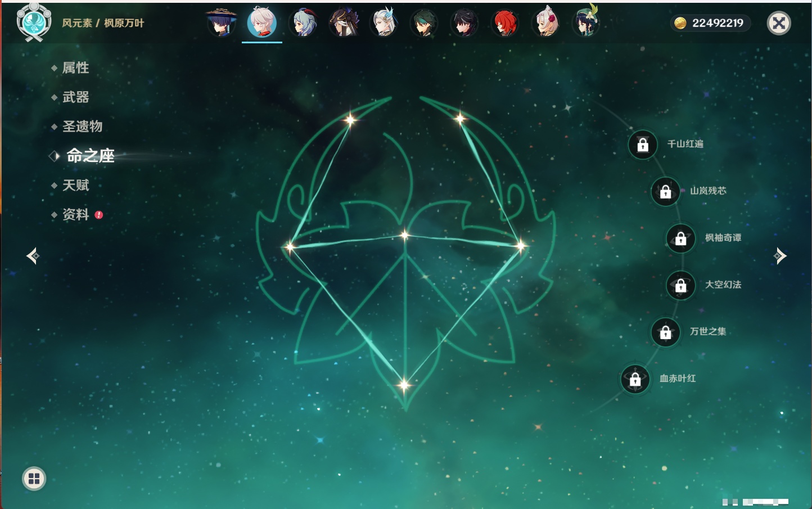Image resolution: width=812 pixels, height=509 pixels.
Task: Open the locked 山岚残芯 constellation icon
Action: 666,191
